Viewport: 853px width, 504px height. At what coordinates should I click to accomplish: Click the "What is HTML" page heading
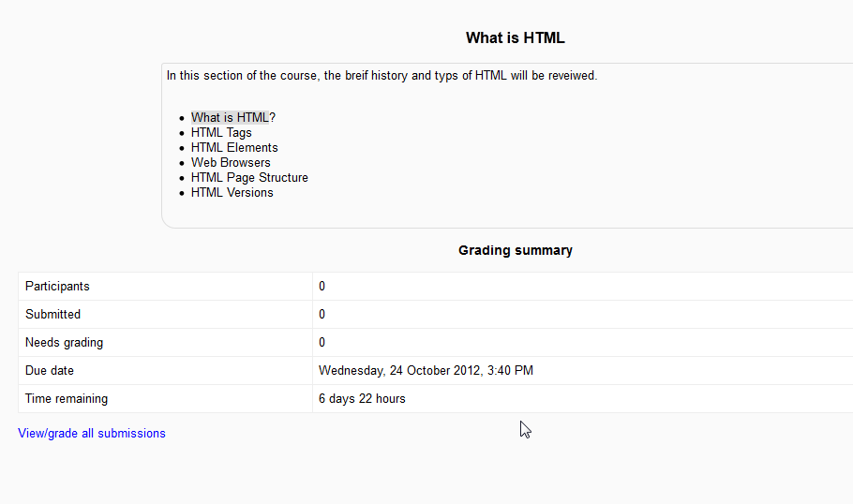(515, 38)
